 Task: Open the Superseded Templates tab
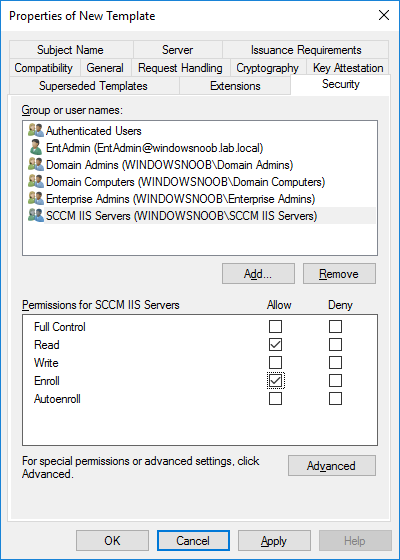click(94, 86)
